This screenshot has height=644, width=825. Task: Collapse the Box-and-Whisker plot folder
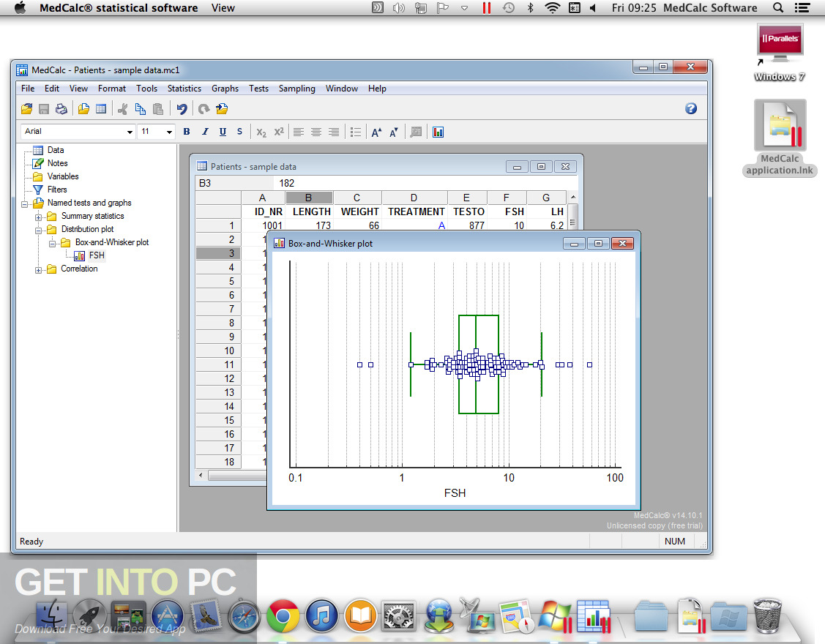(51, 243)
